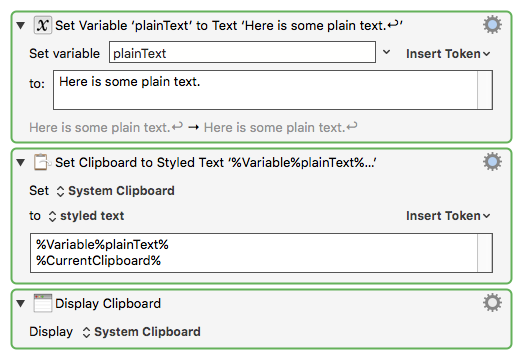The image size is (523, 363).
Task: Click the Display Clipboard window icon
Action: [43, 303]
